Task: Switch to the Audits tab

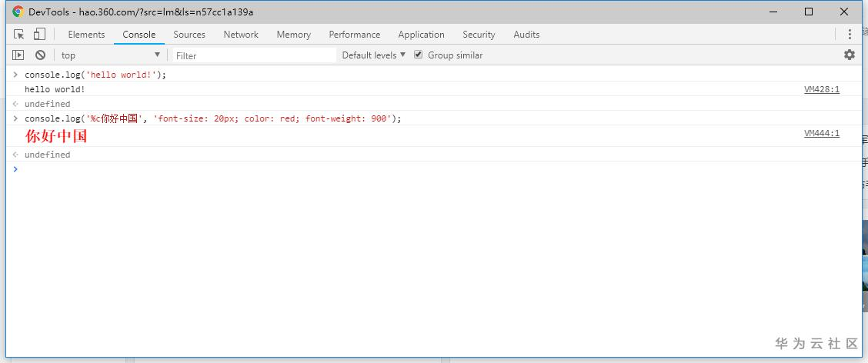Action: (526, 35)
